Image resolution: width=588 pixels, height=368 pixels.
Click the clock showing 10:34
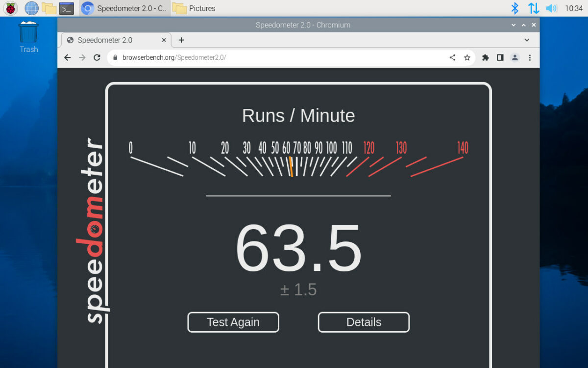click(x=574, y=8)
